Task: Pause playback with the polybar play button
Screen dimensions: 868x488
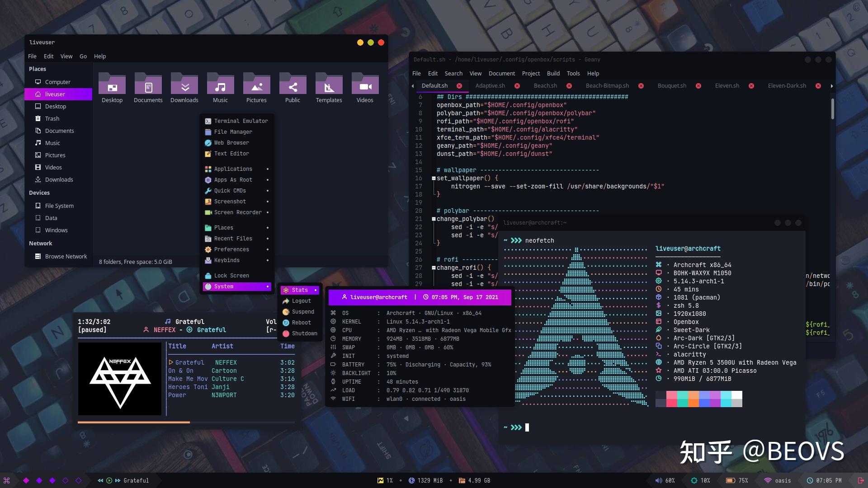Action: (108, 480)
